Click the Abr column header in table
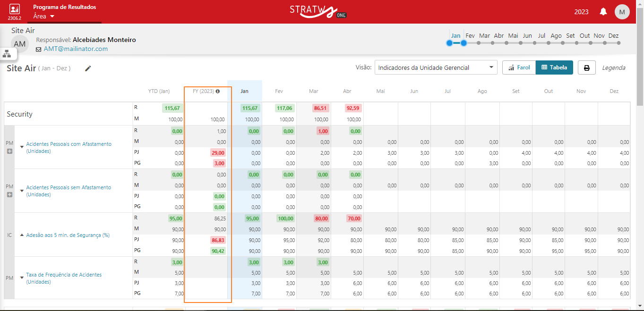 347,91
